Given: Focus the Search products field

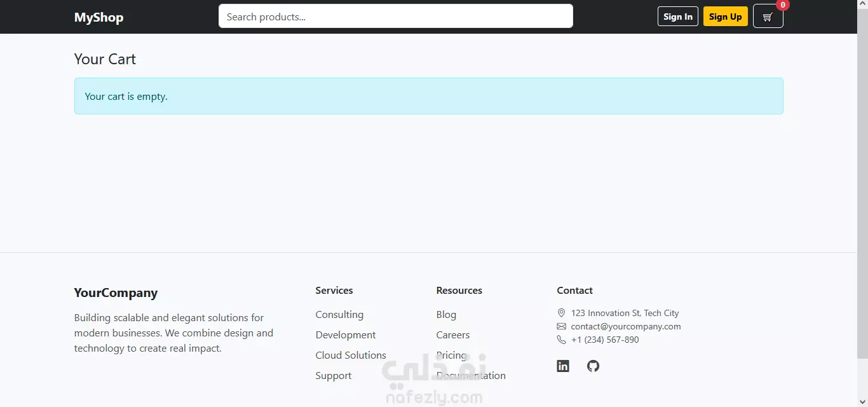Looking at the screenshot, I should coord(395,17).
